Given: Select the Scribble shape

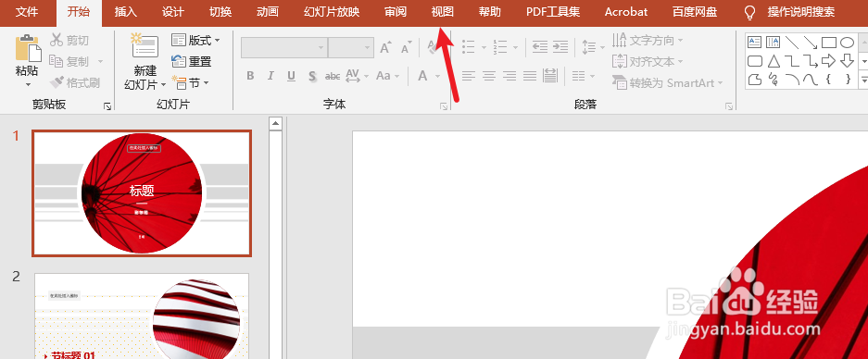Looking at the screenshot, I should pyautogui.click(x=774, y=79).
